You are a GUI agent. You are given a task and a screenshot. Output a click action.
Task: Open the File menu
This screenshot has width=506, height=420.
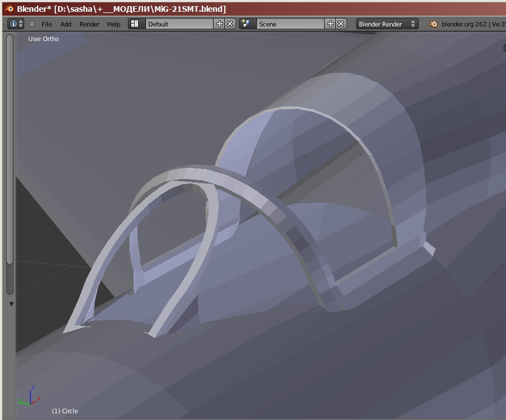[x=47, y=24]
